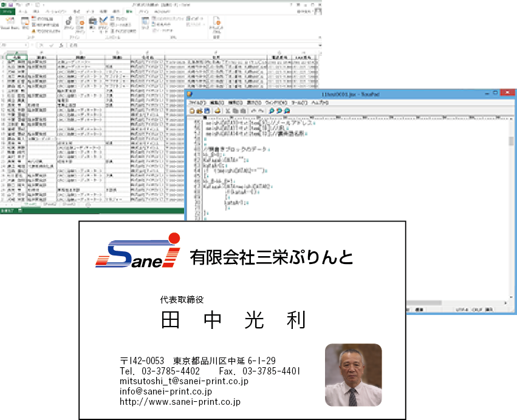517x420 pixels.
Task: Click Run Dialog in the Controls group
Action: click(123, 31)
